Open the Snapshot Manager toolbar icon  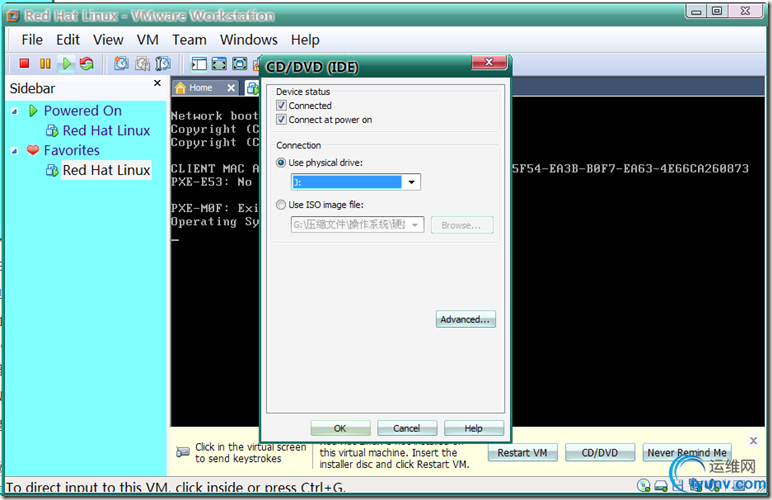point(163,63)
